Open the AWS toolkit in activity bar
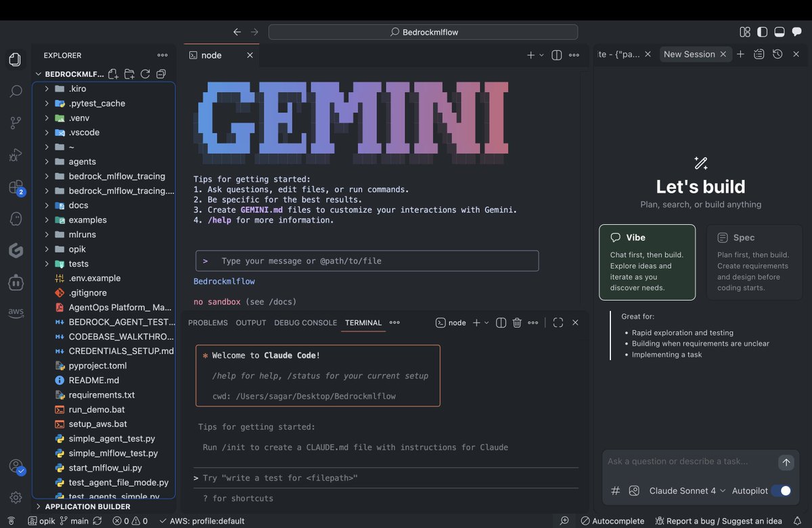Viewport: 812px width, 528px height. [x=16, y=312]
